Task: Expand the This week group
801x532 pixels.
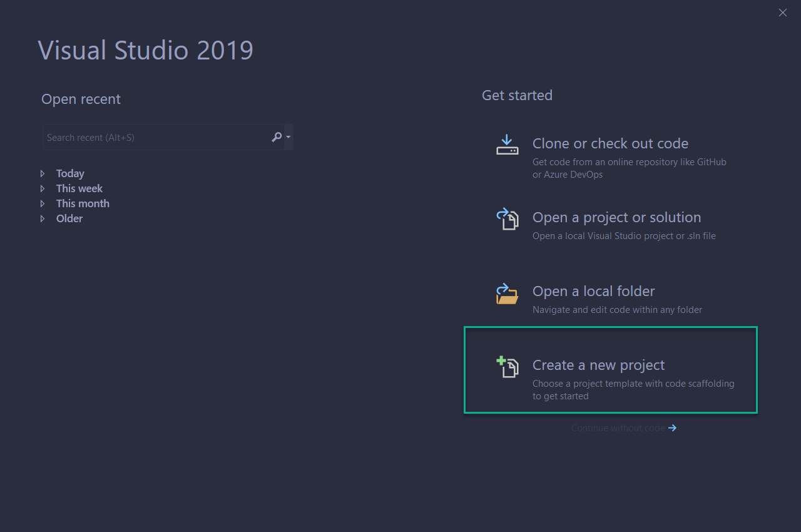Action: (43, 188)
